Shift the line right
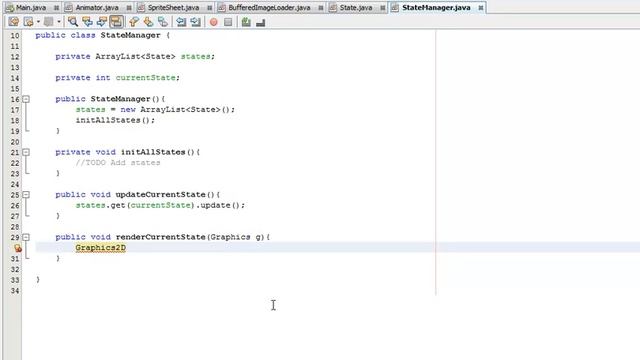 point(196,22)
